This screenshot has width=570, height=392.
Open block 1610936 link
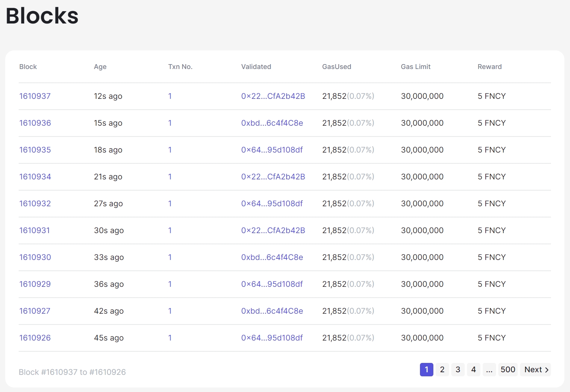click(35, 123)
